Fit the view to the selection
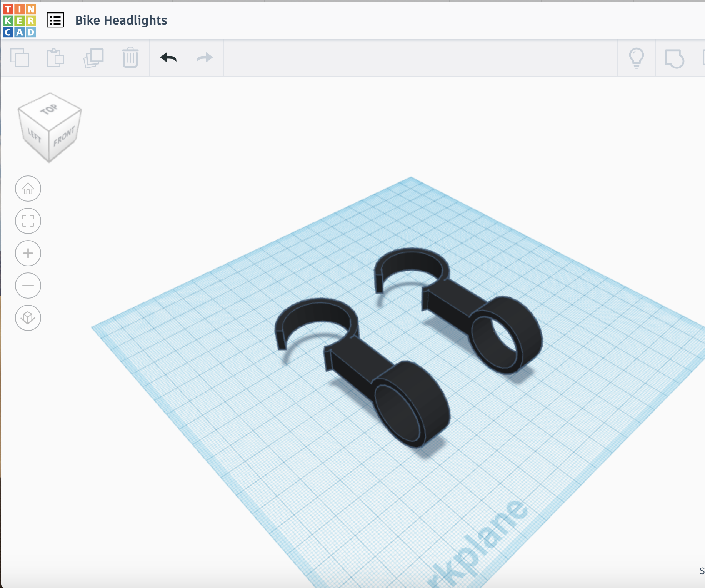This screenshot has width=705, height=588. click(28, 221)
